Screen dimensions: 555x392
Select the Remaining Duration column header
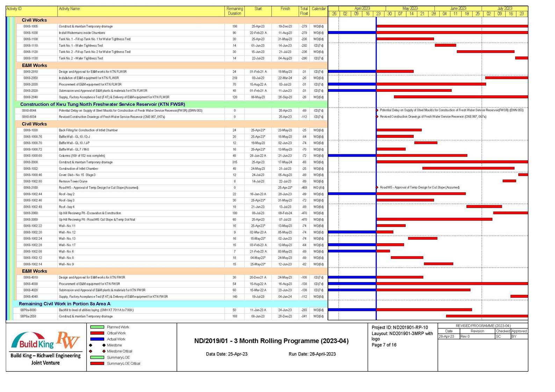235,11
